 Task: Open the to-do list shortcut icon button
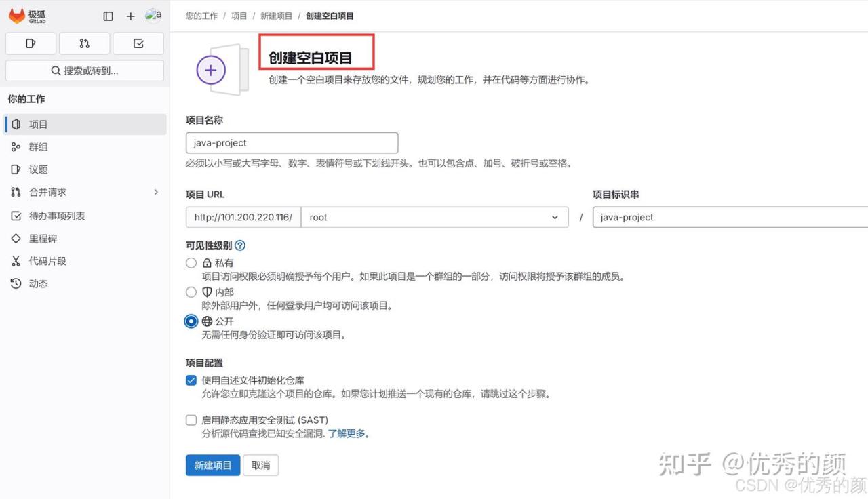tap(138, 43)
